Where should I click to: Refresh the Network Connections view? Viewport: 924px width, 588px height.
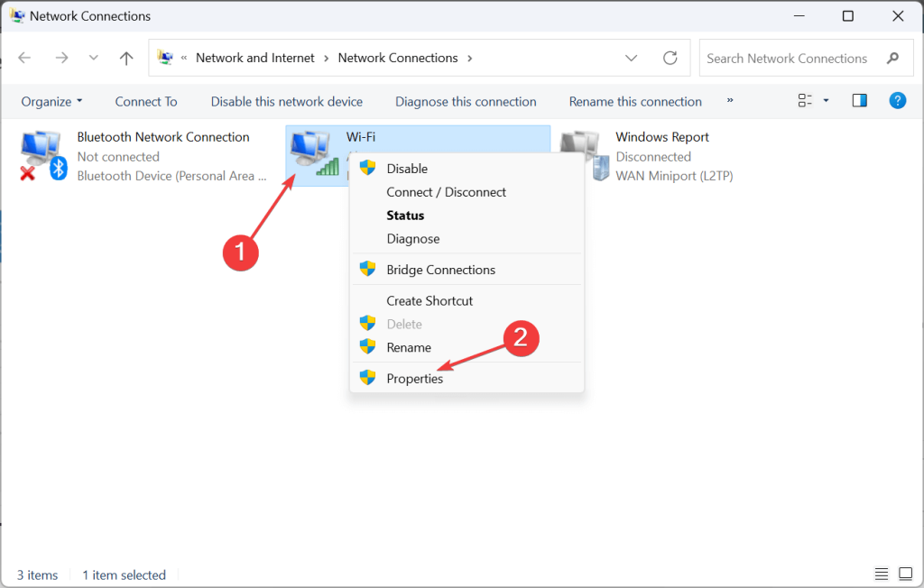670,58
